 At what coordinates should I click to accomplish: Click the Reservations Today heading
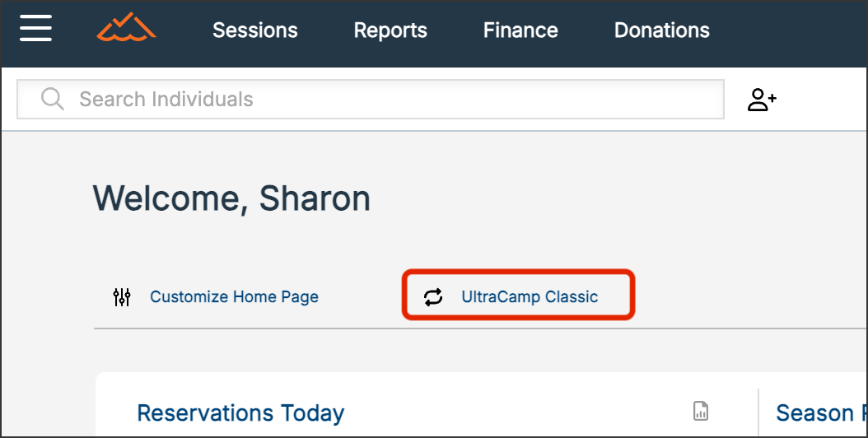(240, 412)
